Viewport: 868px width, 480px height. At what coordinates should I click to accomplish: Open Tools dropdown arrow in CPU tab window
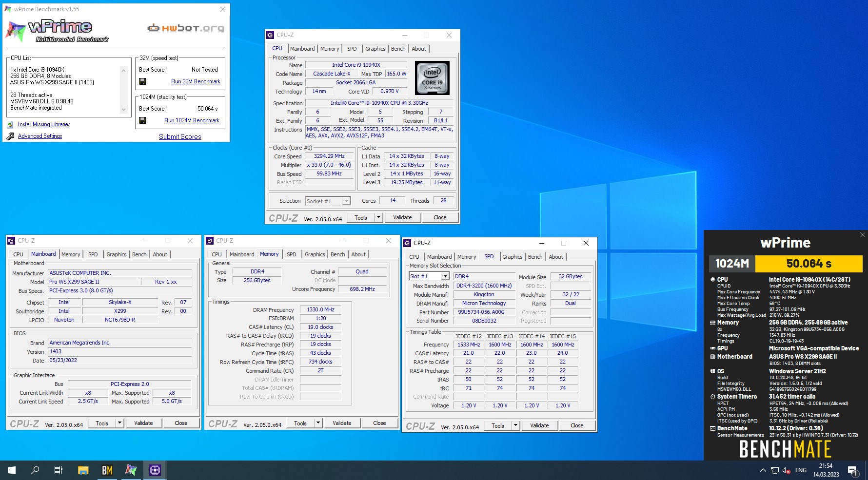pos(379,217)
